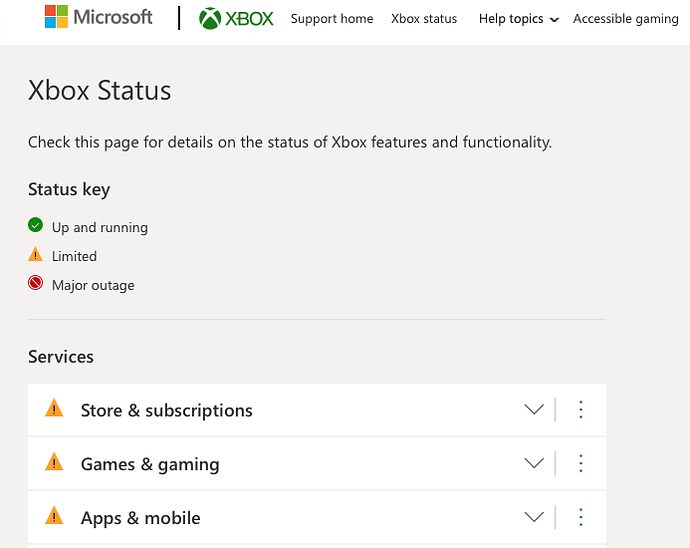Screen dimensions: 690x548
Task: Expand the Apps & mobile chevron
Action: (x=534, y=517)
